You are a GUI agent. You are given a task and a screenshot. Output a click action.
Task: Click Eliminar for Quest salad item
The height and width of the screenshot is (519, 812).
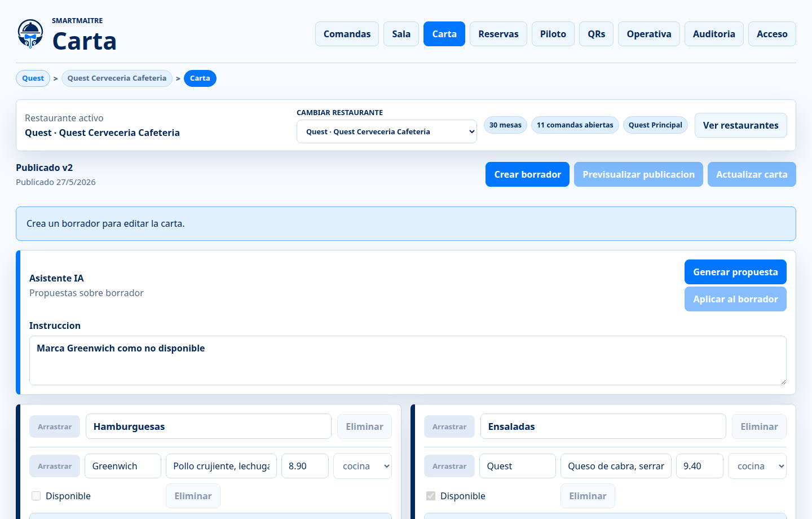588,496
